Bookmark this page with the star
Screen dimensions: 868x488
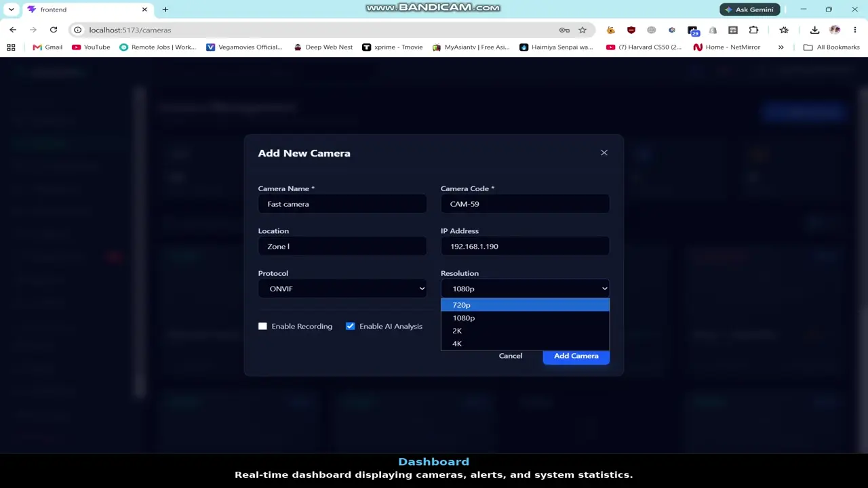583,30
